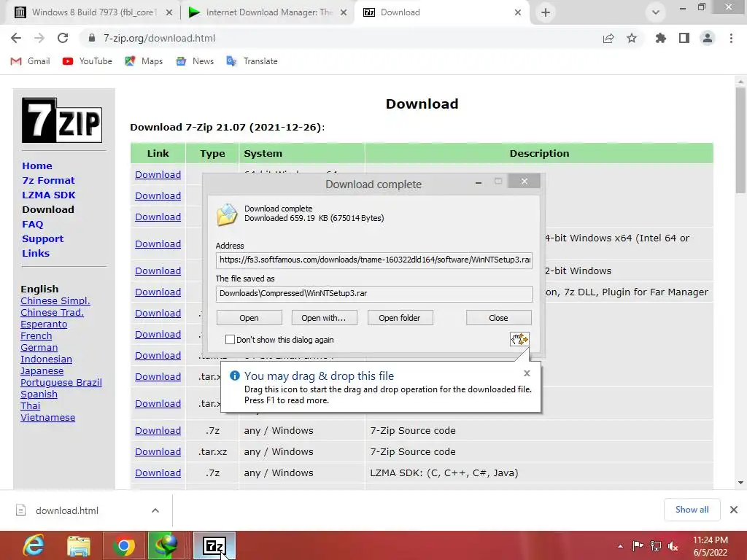Bookmark this page with the star icon
The height and width of the screenshot is (560, 747).
[632, 38]
